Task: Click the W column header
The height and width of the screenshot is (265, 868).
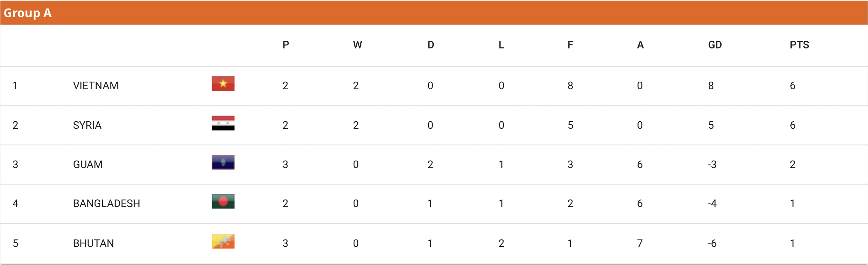Action: pos(357,45)
